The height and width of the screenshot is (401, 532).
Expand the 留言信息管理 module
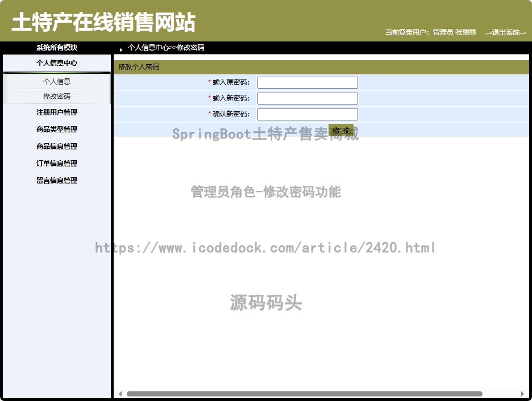tap(57, 180)
